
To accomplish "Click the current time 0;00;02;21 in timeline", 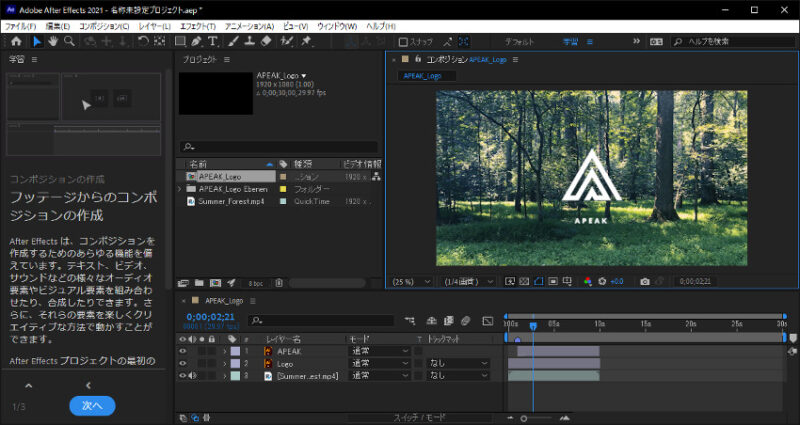I will click(211, 317).
